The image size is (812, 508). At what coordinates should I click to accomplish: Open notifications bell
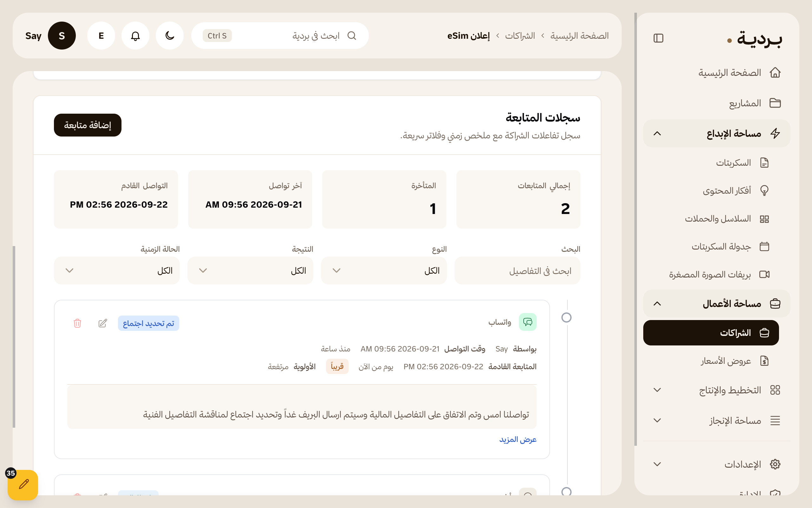(x=135, y=36)
